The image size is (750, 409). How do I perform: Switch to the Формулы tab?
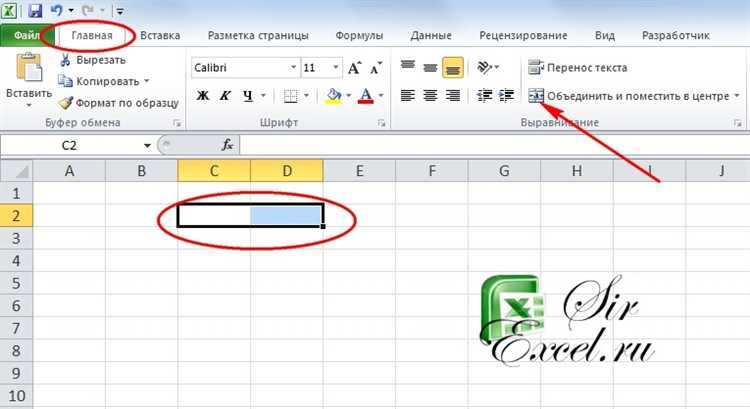[359, 35]
